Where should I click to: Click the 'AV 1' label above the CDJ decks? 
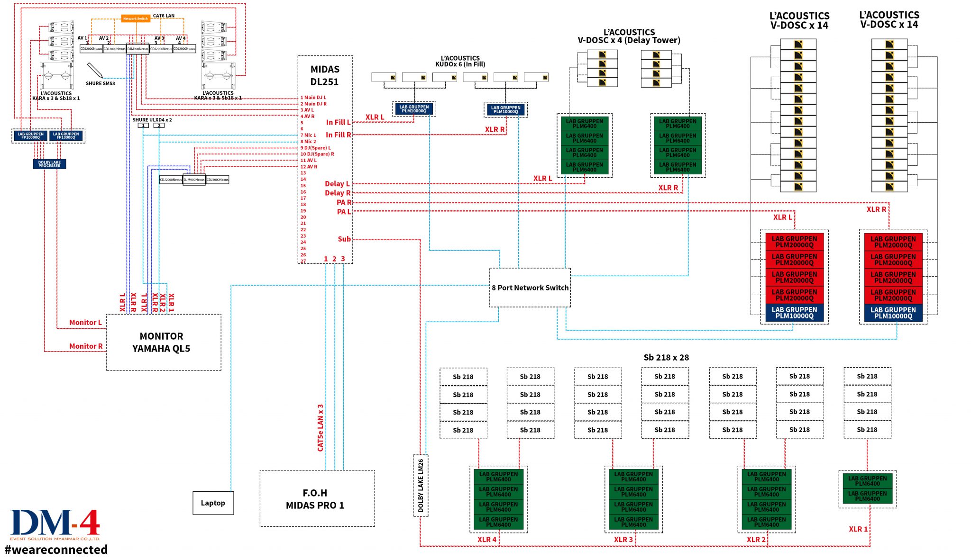(x=82, y=38)
